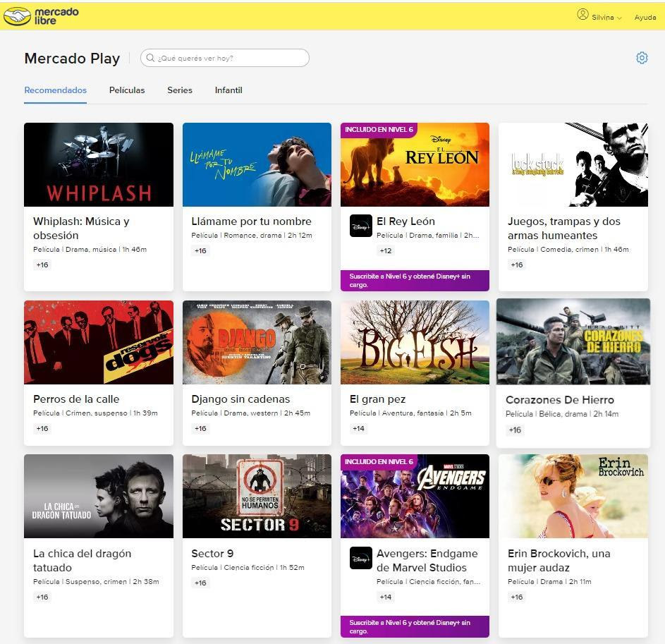
Task: Click the 'Llámame por tu nombre' title
Action: 251,221
